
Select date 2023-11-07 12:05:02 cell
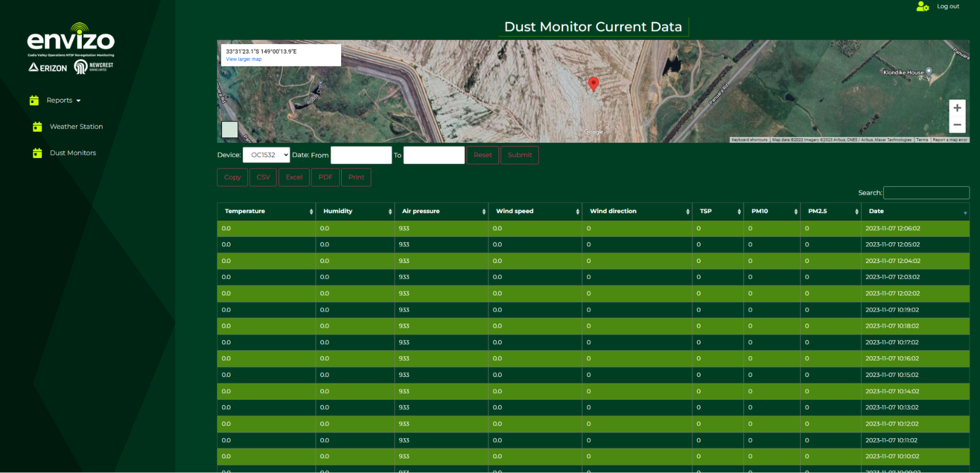915,245
